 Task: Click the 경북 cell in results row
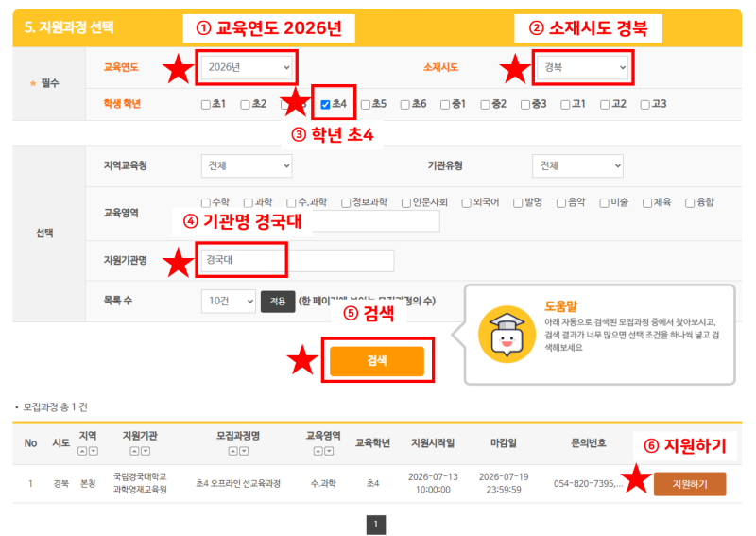click(60, 483)
